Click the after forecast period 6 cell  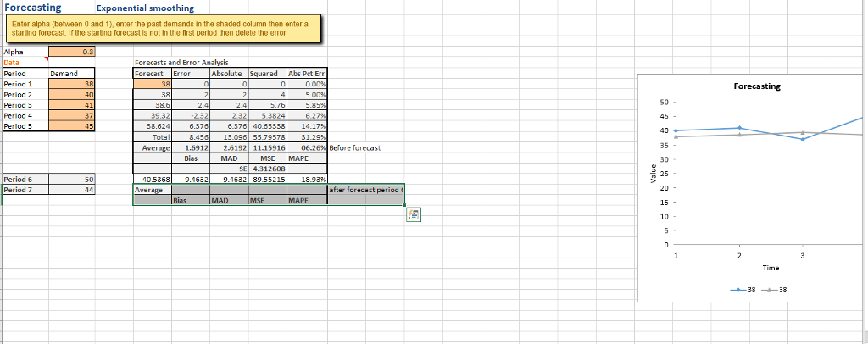(x=366, y=190)
